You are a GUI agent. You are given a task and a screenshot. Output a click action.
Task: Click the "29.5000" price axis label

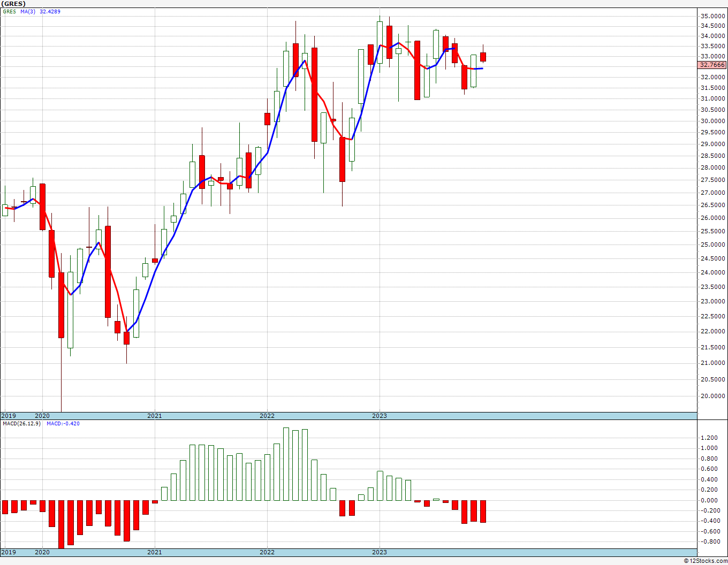[x=713, y=133]
